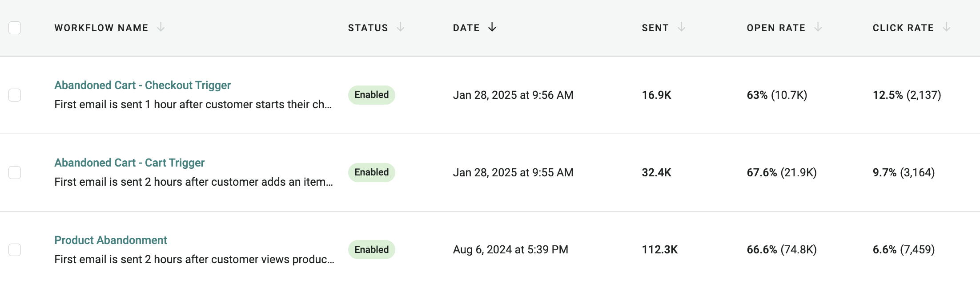Click Enabled badge for Checkout Trigger workflow

click(x=372, y=95)
